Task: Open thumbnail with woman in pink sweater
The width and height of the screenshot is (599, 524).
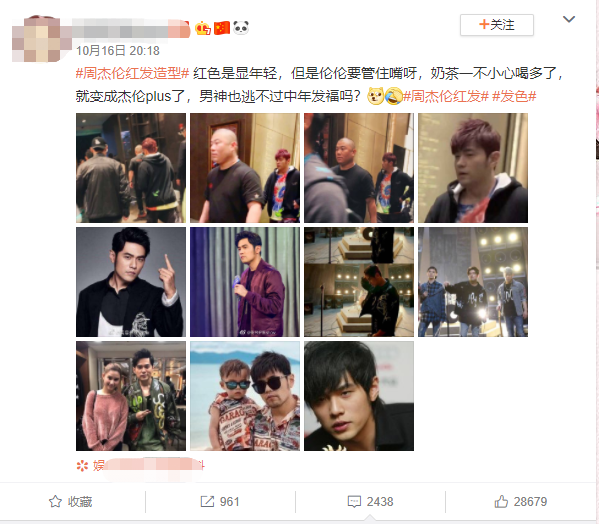Action: point(131,396)
